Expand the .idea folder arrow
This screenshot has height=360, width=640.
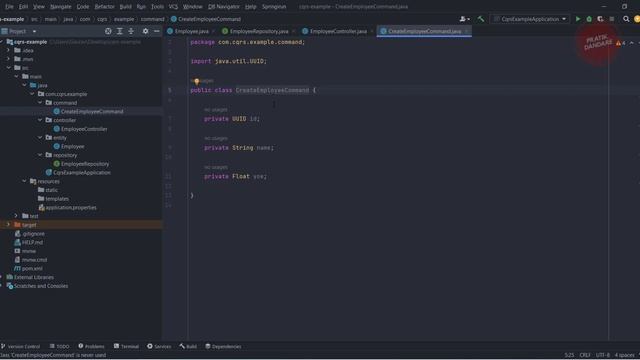point(8,51)
